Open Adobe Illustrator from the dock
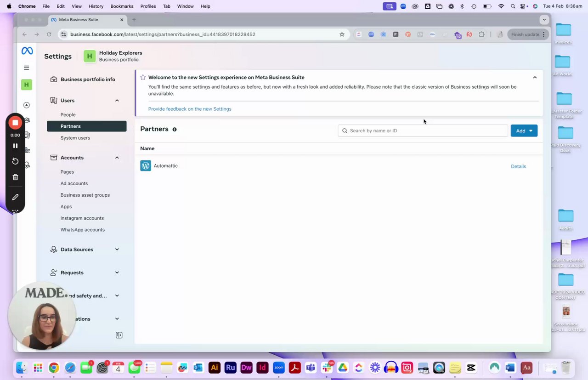 point(215,367)
